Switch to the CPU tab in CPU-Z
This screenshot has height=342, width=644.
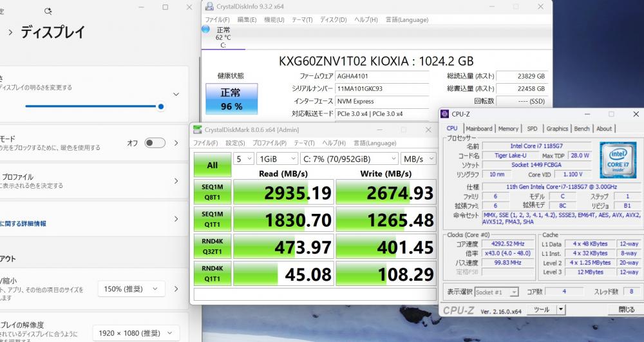click(x=452, y=129)
